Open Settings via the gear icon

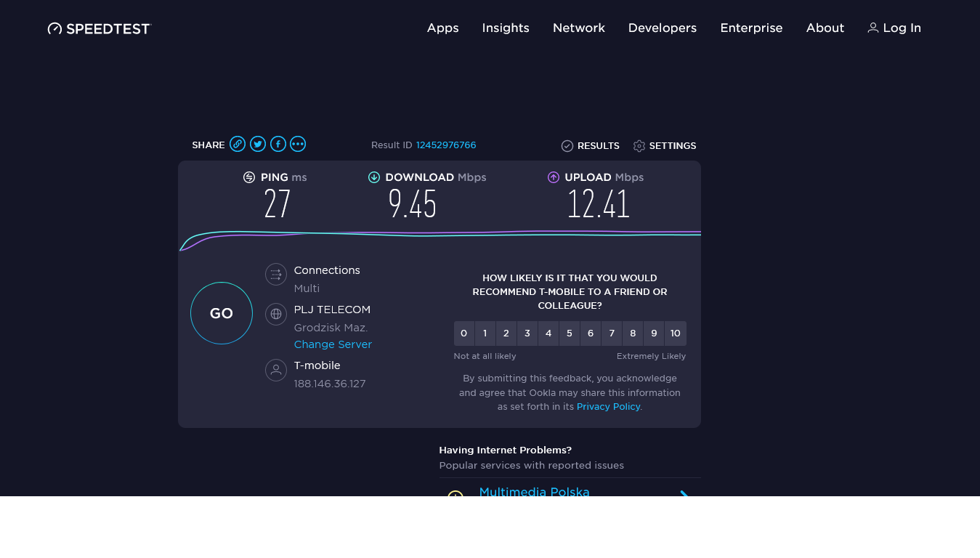(x=639, y=145)
